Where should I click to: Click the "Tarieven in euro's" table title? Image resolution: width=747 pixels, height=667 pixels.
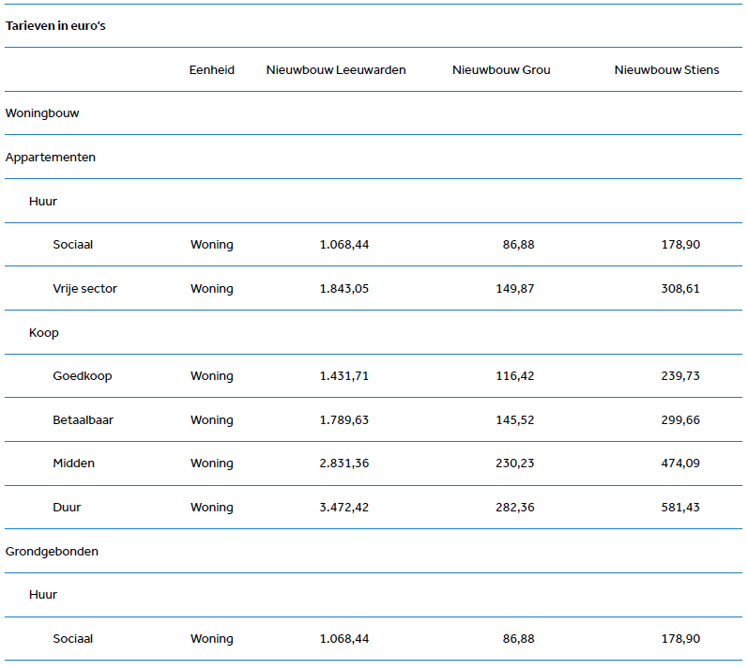pos(56,26)
